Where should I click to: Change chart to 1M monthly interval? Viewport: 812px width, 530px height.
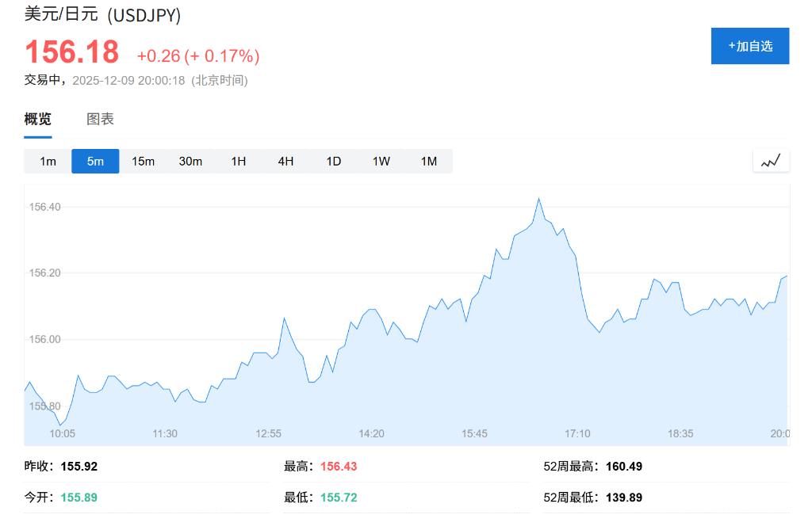click(429, 162)
